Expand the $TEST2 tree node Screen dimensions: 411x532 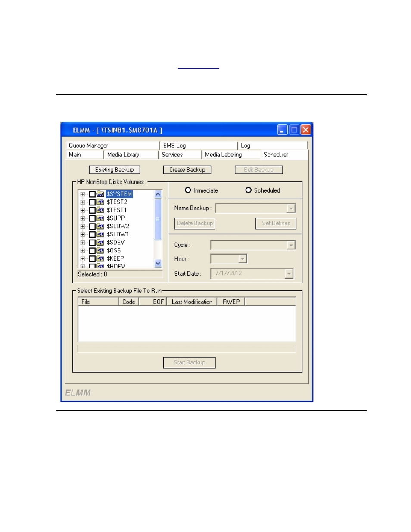[83, 202]
